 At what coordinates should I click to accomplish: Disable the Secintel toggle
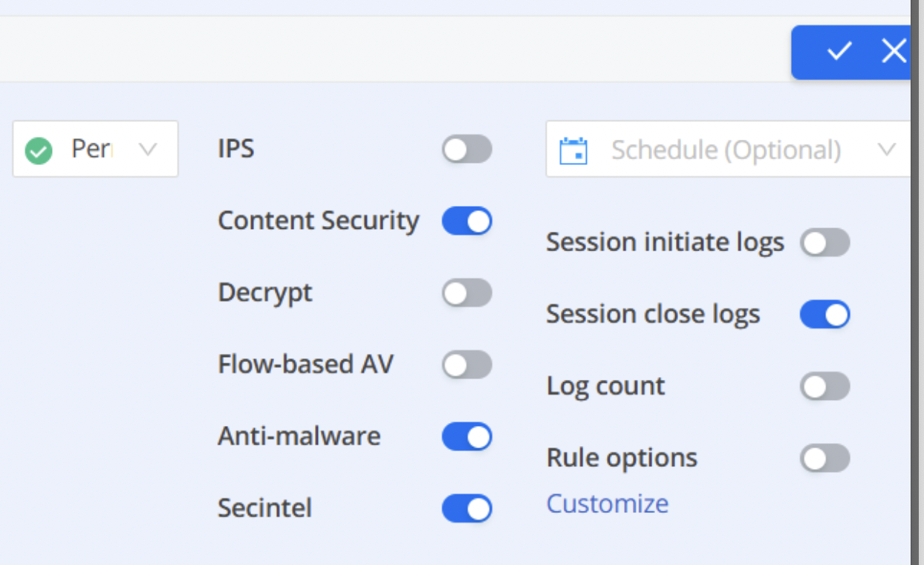(467, 508)
